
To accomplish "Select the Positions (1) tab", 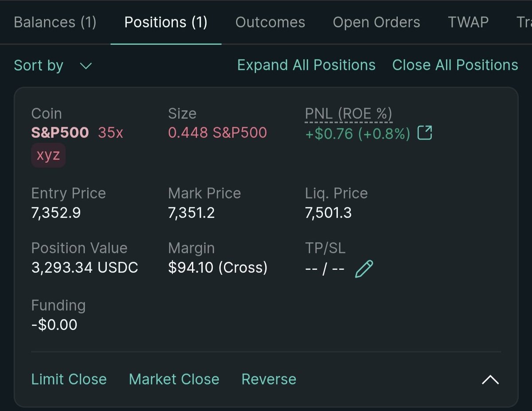I will tap(166, 22).
